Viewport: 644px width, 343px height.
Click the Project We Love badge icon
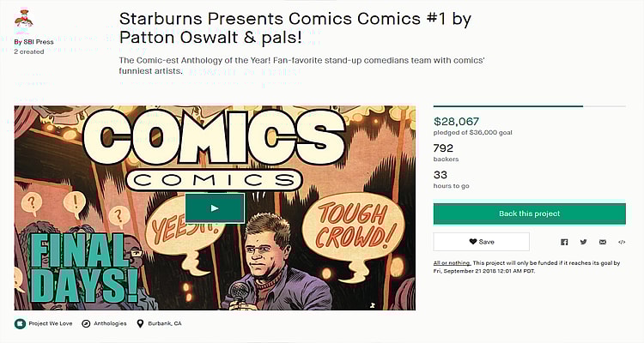[19, 323]
